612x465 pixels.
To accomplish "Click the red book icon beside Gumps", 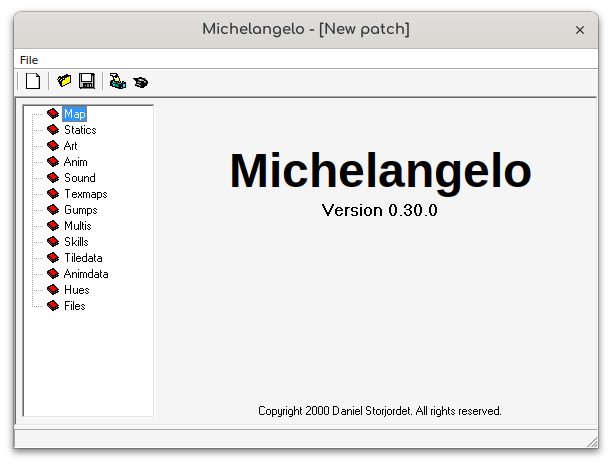I will click(x=53, y=210).
